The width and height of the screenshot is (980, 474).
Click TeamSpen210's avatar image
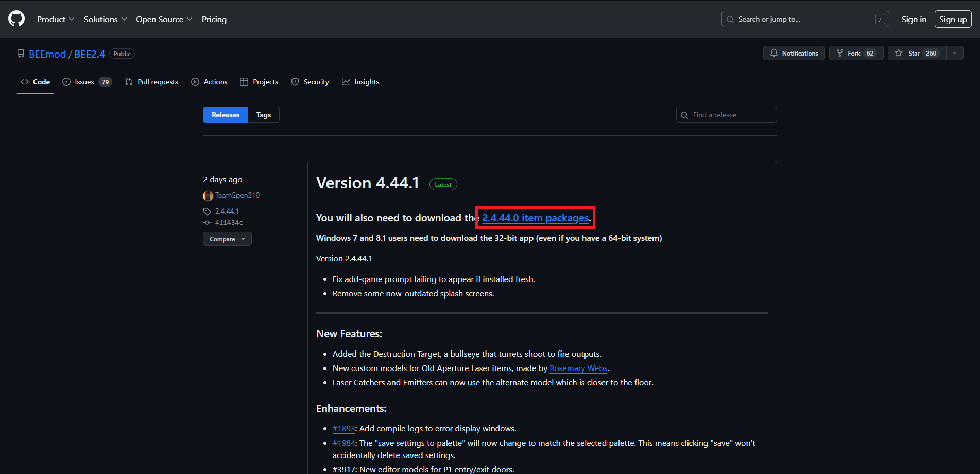pos(208,196)
